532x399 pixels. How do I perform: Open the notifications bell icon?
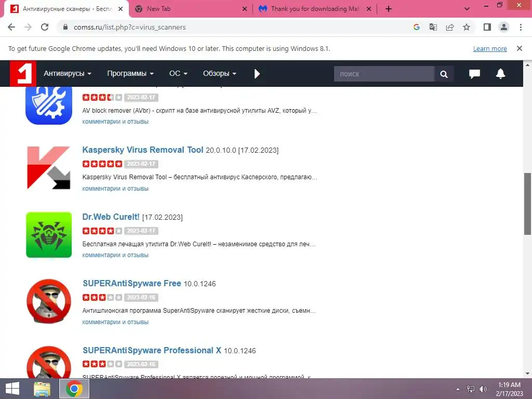[500, 74]
